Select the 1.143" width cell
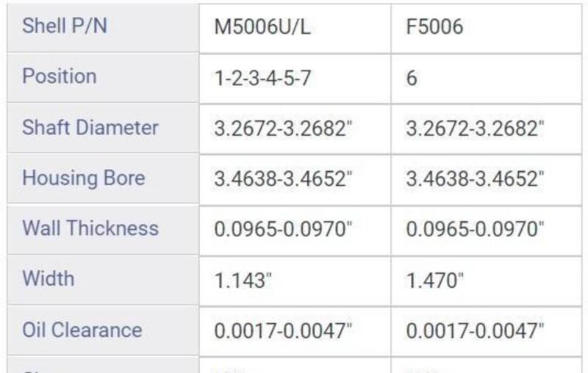The image size is (588, 373). click(243, 280)
